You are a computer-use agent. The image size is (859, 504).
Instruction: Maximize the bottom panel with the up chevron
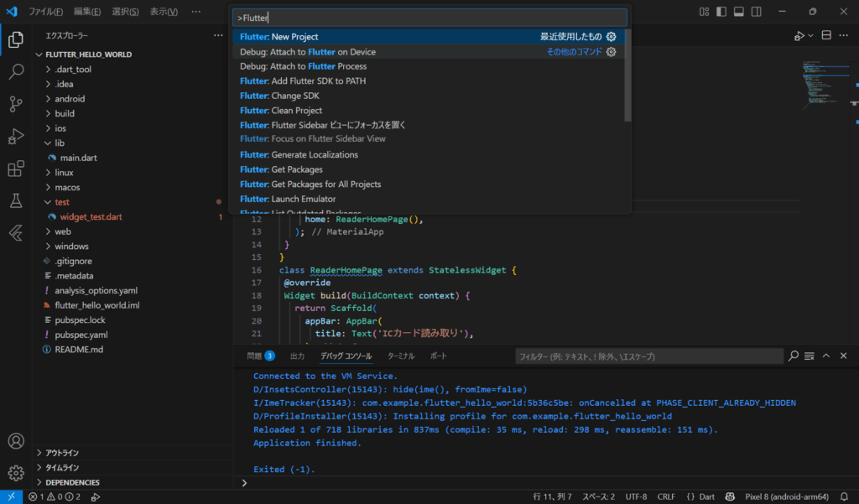pyautogui.click(x=826, y=356)
